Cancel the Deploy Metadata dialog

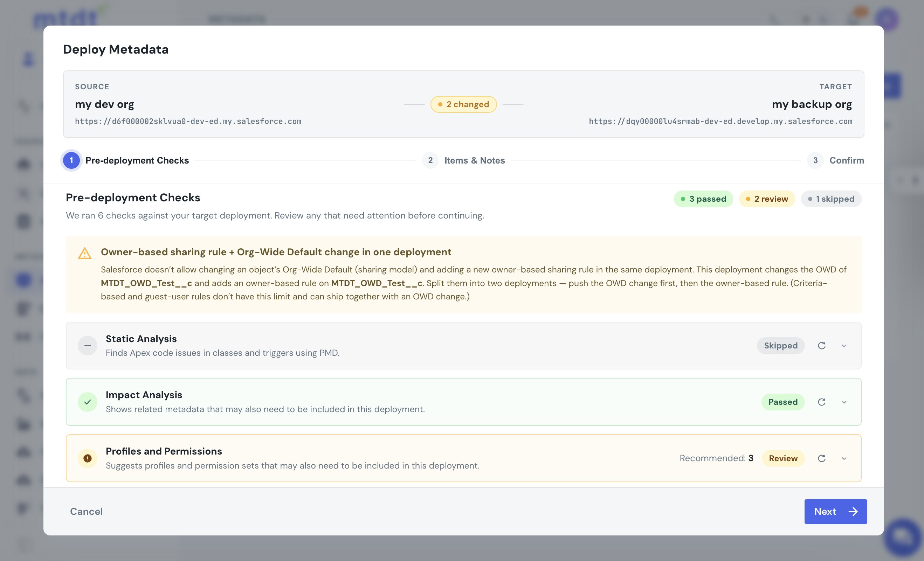[x=86, y=512]
